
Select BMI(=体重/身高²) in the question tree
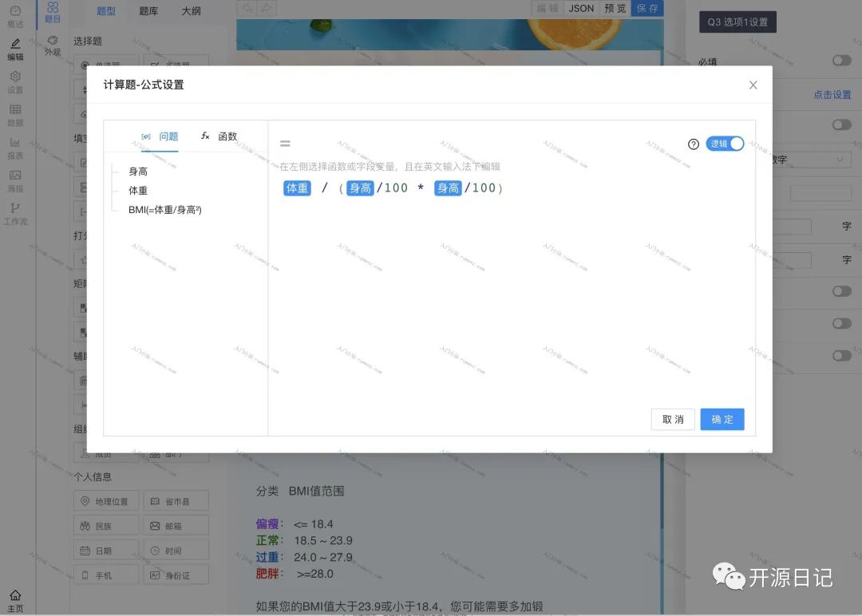(165, 210)
